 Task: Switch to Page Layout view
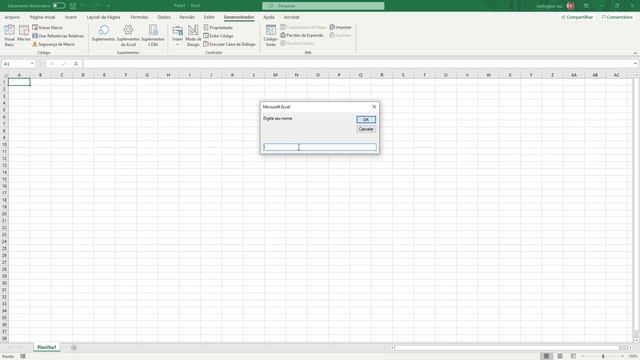560,356
